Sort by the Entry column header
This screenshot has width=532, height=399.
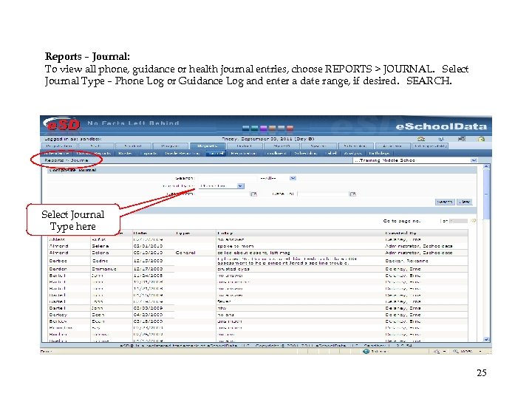225,233
